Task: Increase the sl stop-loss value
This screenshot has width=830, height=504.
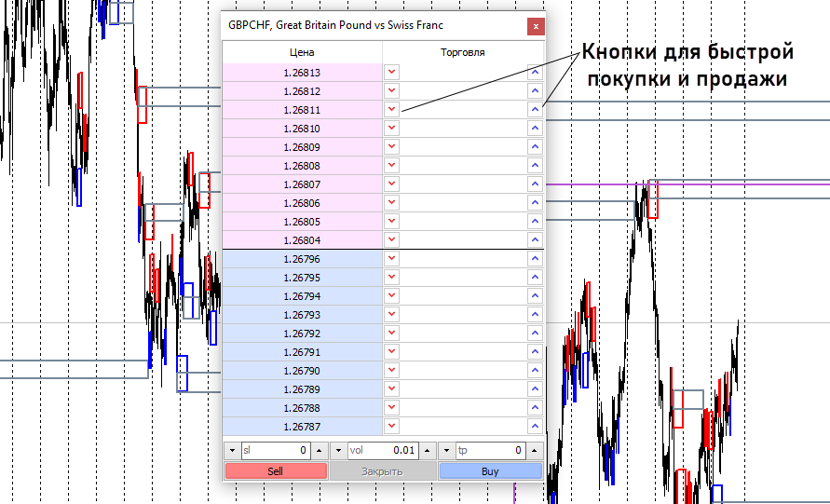Action: click(320, 450)
